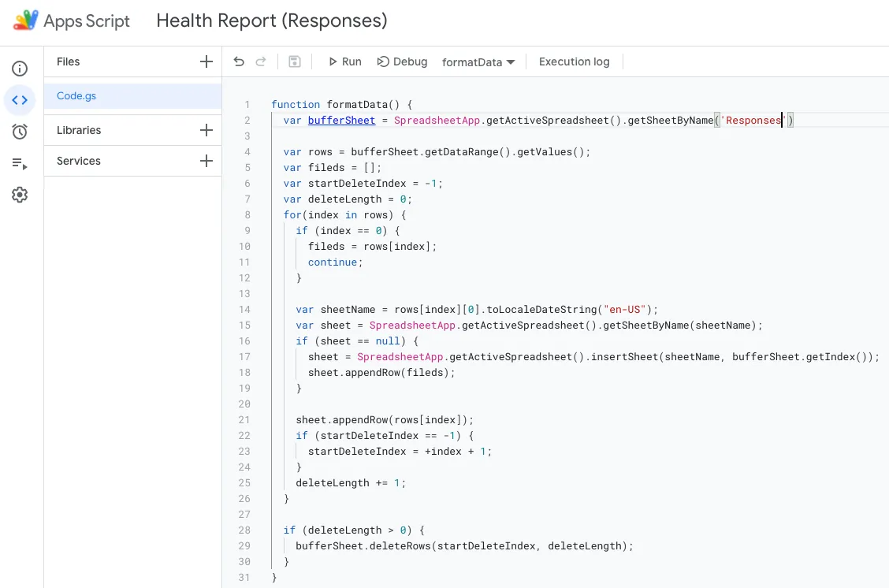Run the selected function

[x=344, y=61]
